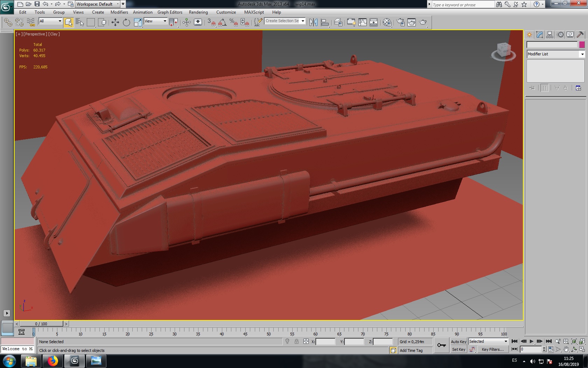Save the file from the quick access toolbar
Image resolution: width=588 pixels, height=368 pixels.
[37, 4]
